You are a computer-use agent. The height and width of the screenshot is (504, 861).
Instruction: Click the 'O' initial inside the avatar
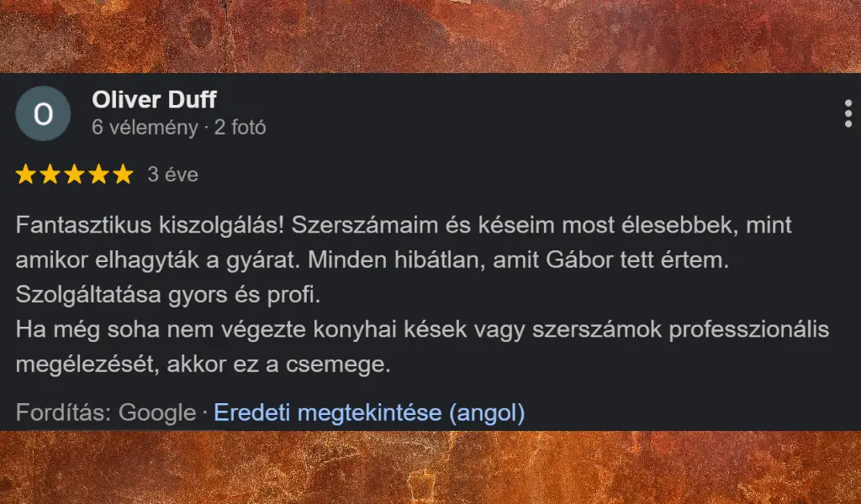click(43, 113)
